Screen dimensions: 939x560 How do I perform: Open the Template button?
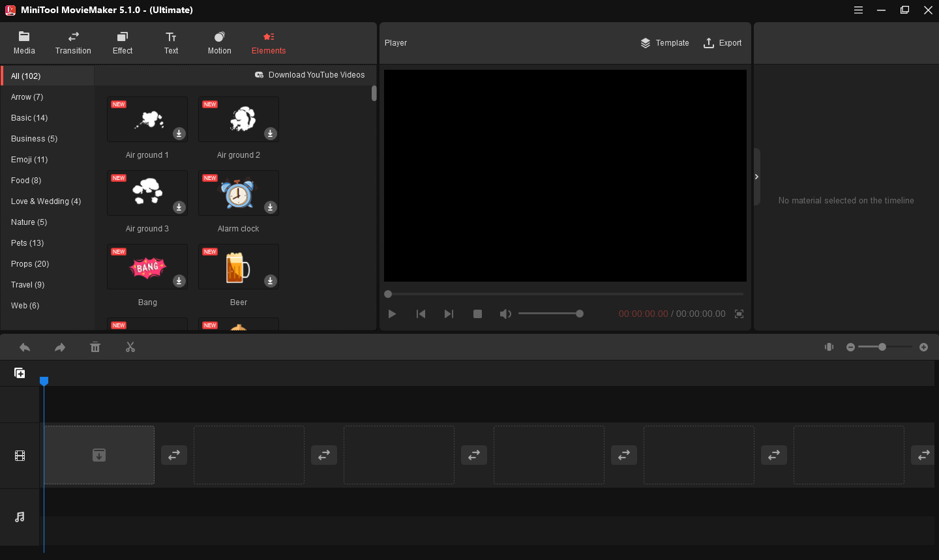click(x=664, y=43)
